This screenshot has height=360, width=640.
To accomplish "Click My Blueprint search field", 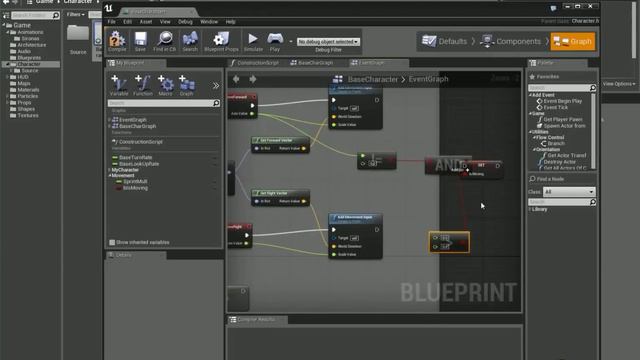I will click(160, 103).
